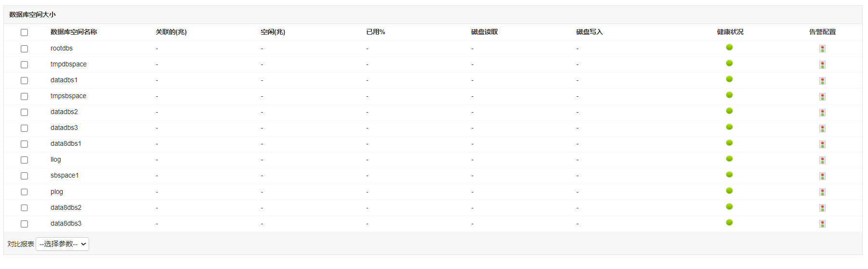Image resolution: width=868 pixels, height=269 pixels.
Task: Click alarm config icon in datadbs2 row
Action: pos(822,112)
